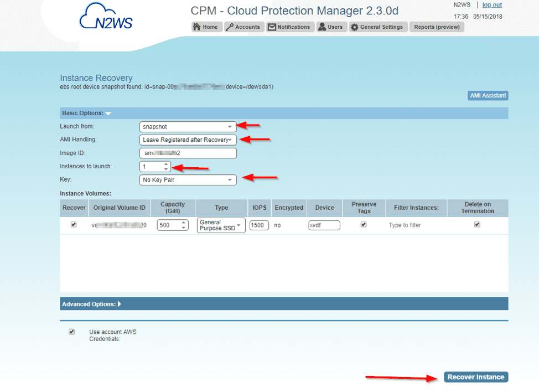Toggle the Delete on Termination checkbox

click(477, 225)
